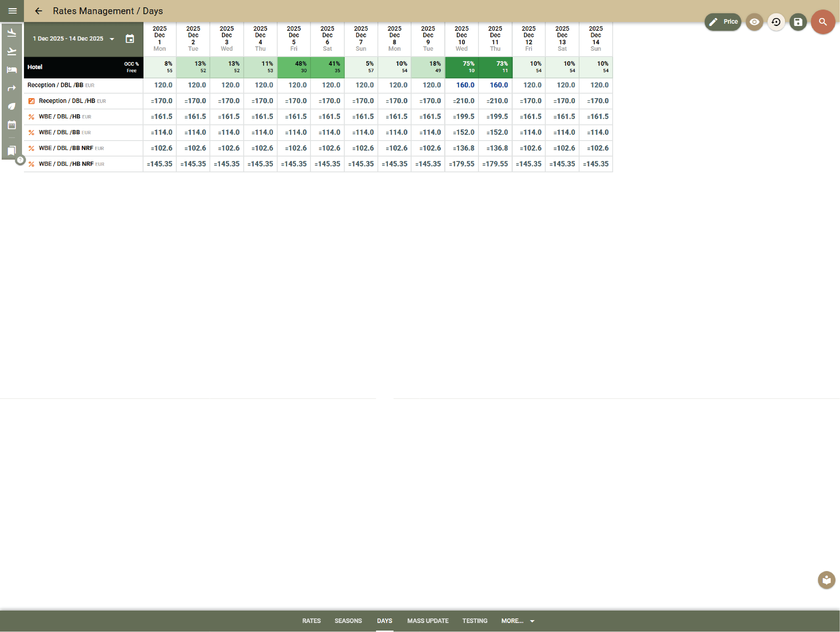Toggle the eye visibility button
The image size is (840, 632).
[754, 22]
